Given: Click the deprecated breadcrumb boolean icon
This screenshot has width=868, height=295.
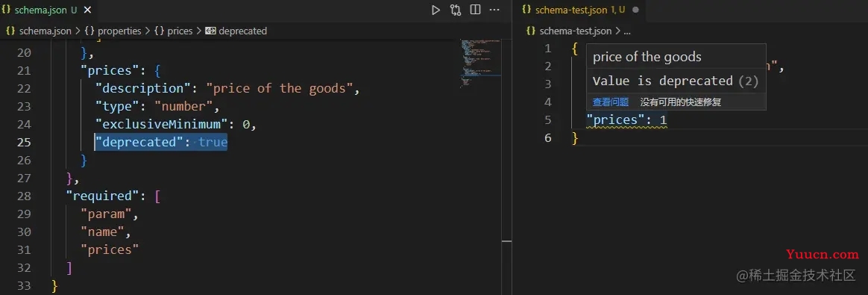Looking at the screenshot, I should (210, 31).
